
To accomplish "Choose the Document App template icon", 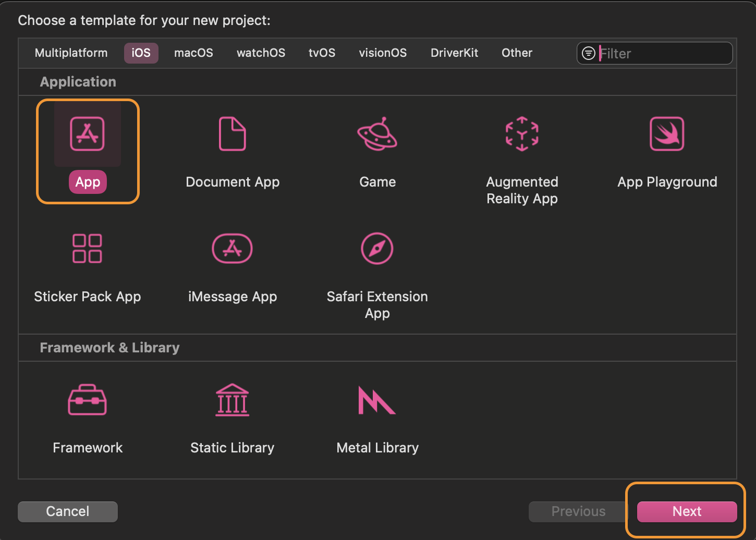I will tap(233, 134).
